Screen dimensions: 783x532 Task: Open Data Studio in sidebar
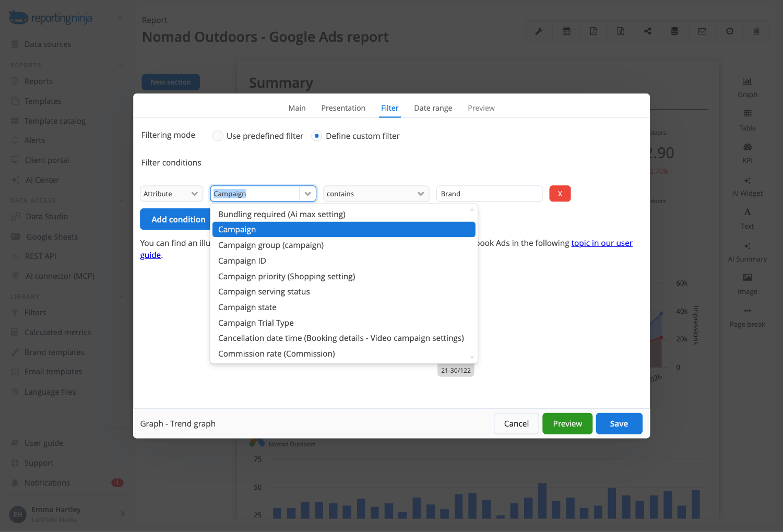point(46,217)
